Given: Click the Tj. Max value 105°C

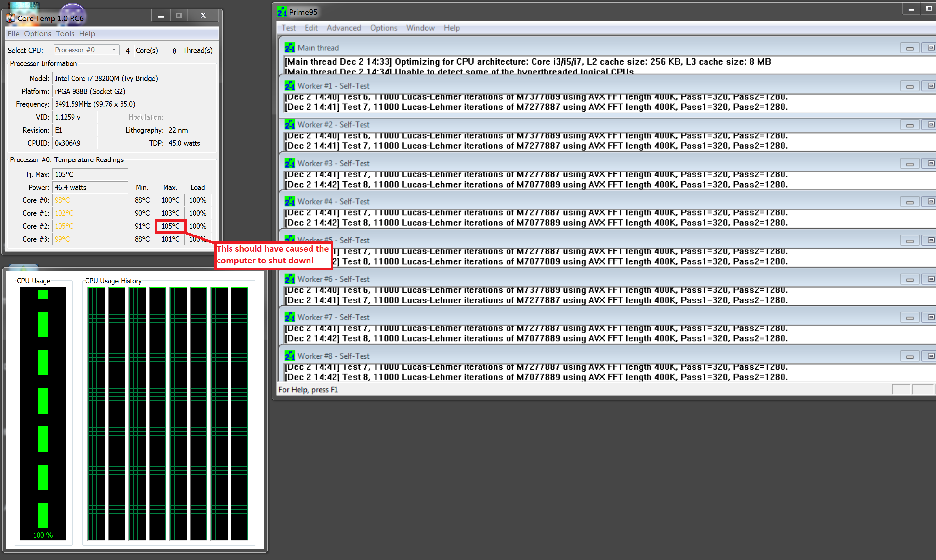Looking at the screenshot, I should point(90,174).
